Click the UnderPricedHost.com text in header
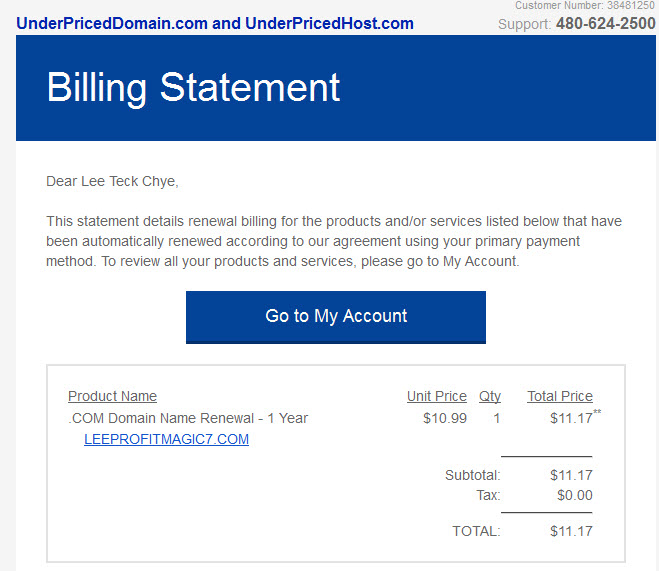The width and height of the screenshot is (659, 571). [x=330, y=24]
